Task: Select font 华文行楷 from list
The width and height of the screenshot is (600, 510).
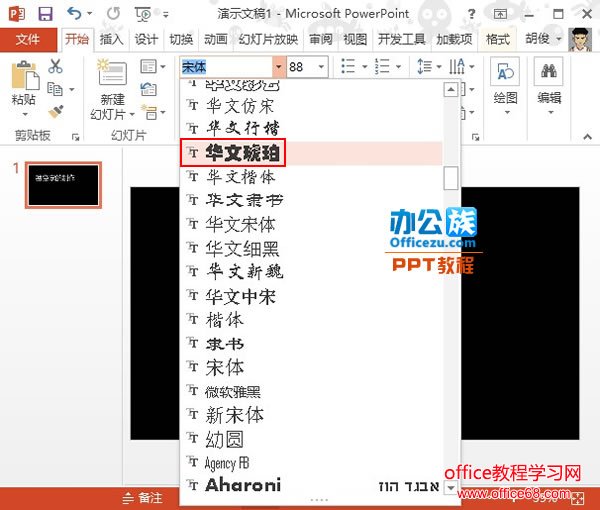Action: [x=311, y=129]
